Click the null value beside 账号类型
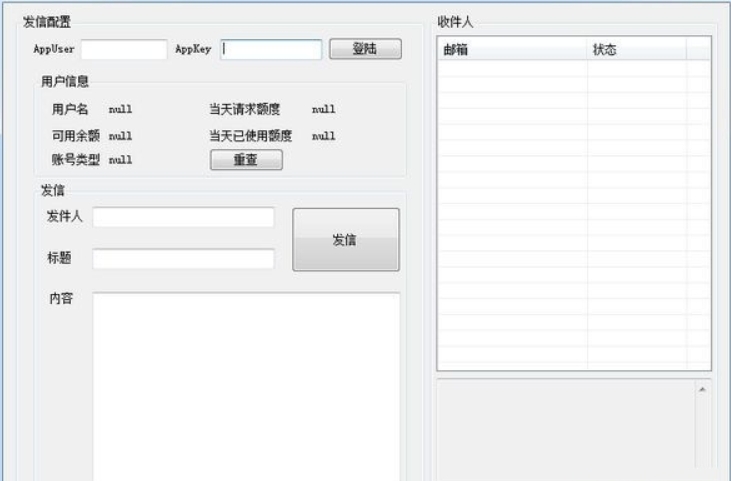The image size is (731, 481). (120, 160)
